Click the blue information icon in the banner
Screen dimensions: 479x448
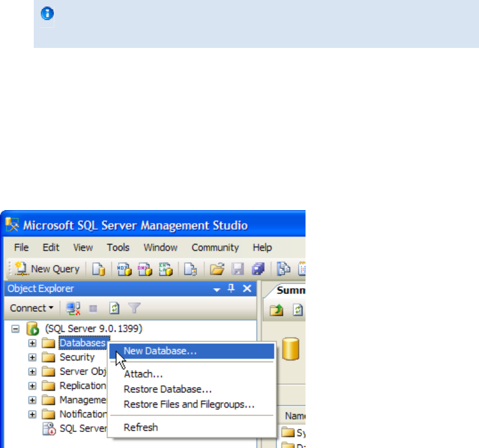pos(47,14)
